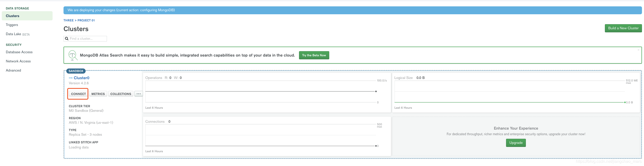Click Replica Set - 3 nodes text
Viewport: 644px width, 166px height.
(85, 135)
